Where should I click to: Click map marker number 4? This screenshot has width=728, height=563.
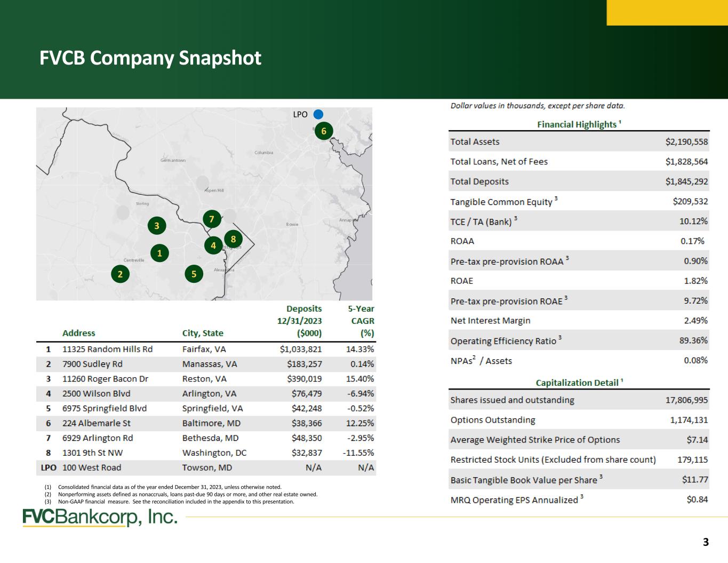pos(213,245)
